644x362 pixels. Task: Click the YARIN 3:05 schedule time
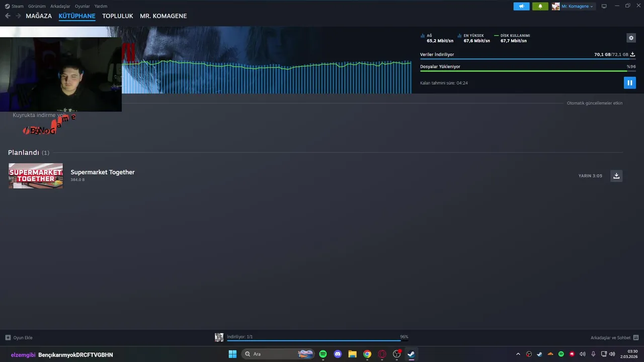[590, 176]
